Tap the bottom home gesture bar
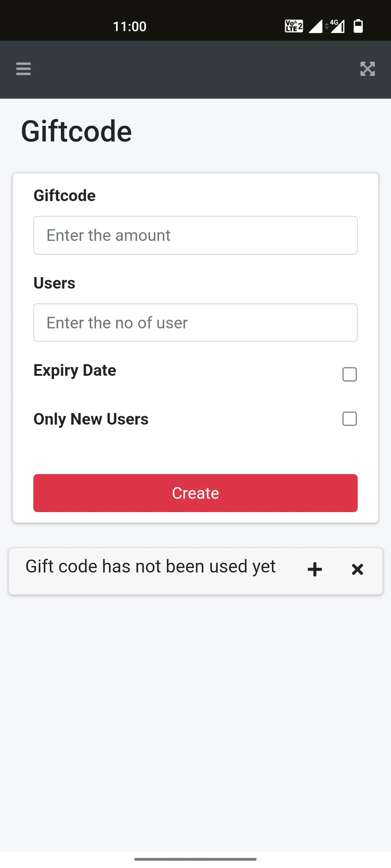The height and width of the screenshot is (868, 391). tap(195, 859)
